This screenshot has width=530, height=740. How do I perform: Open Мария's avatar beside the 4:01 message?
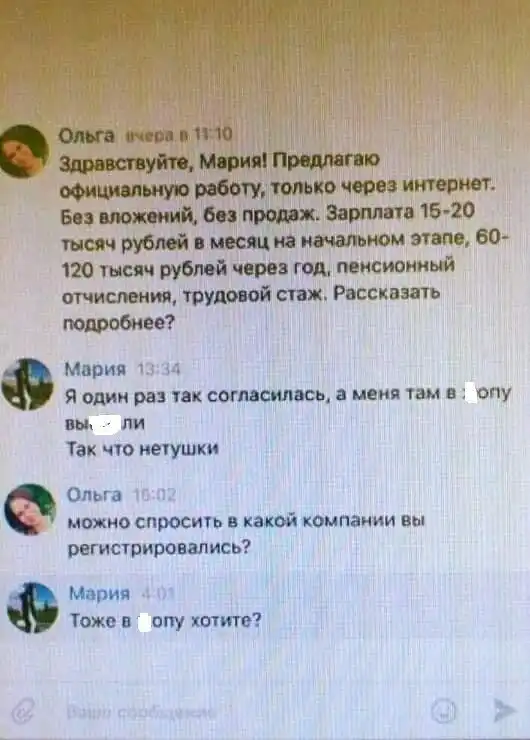pyautogui.click(x=33, y=608)
